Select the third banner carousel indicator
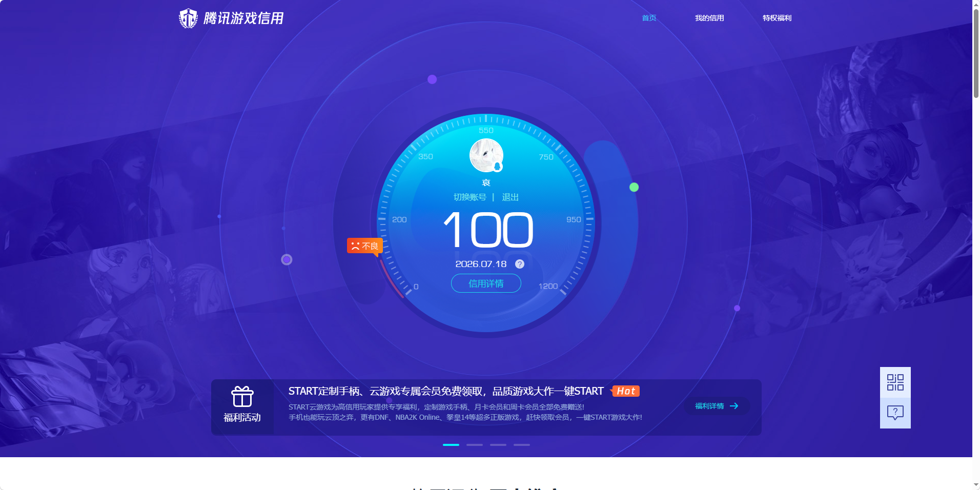The width and height of the screenshot is (980, 490). point(498,445)
